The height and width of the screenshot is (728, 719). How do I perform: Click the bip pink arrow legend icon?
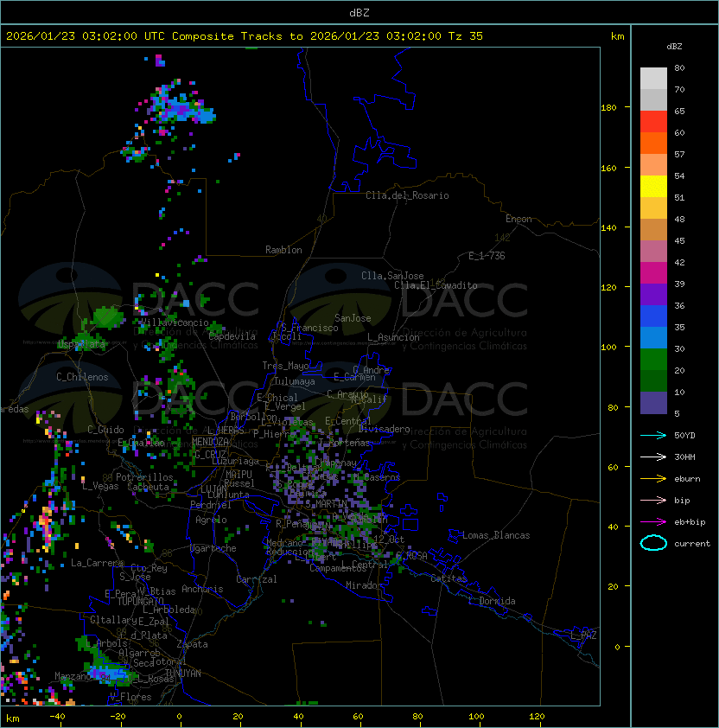[653, 500]
